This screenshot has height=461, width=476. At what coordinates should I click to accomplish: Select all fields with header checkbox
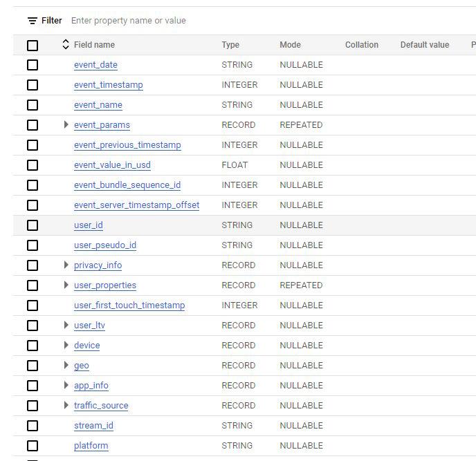pyautogui.click(x=33, y=46)
